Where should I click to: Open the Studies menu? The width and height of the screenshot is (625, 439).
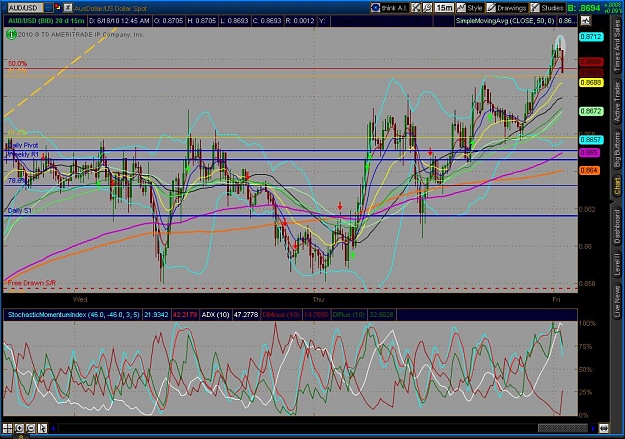point(547,8)
